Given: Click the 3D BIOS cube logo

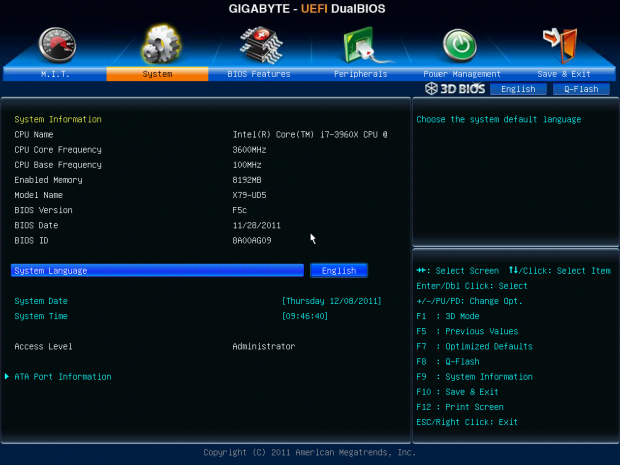Looking at the screenshot, I should pyautogui.click(x=456, y=89).
